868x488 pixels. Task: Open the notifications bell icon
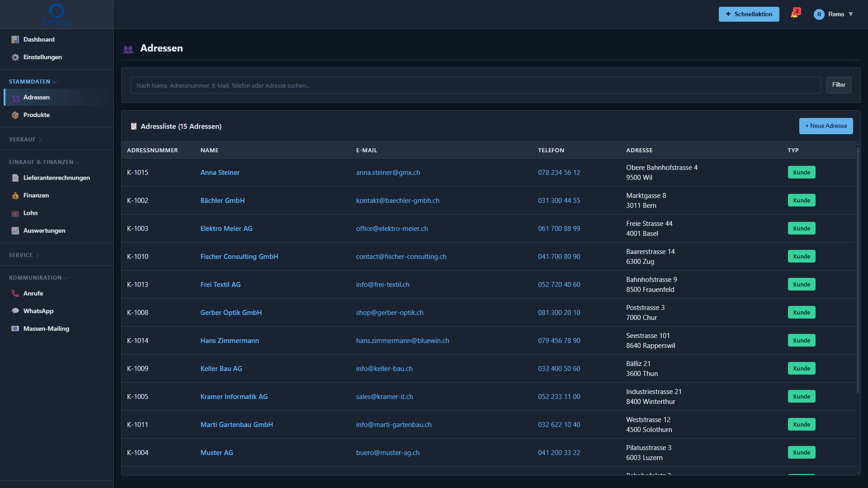794,14
